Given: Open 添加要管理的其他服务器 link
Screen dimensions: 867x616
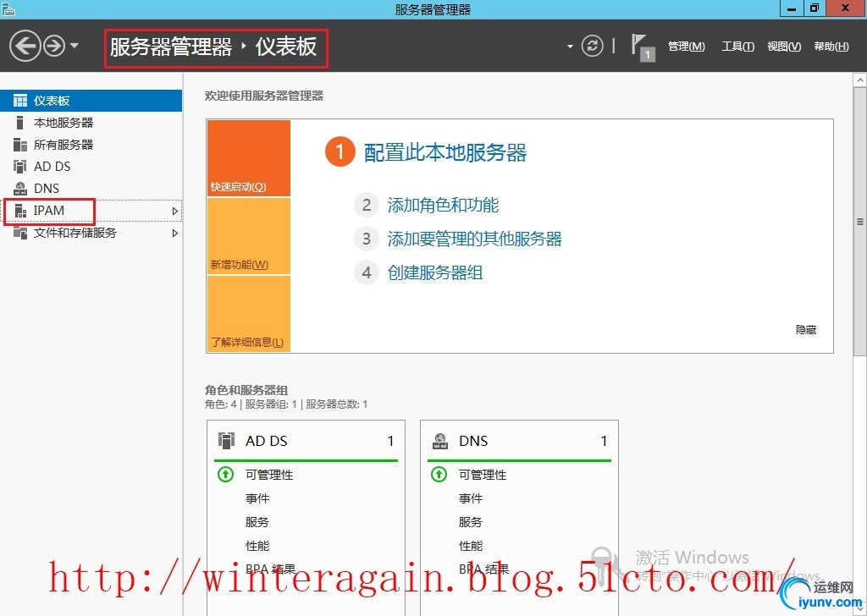Looking at the screenshot, I should pos(474,239).
